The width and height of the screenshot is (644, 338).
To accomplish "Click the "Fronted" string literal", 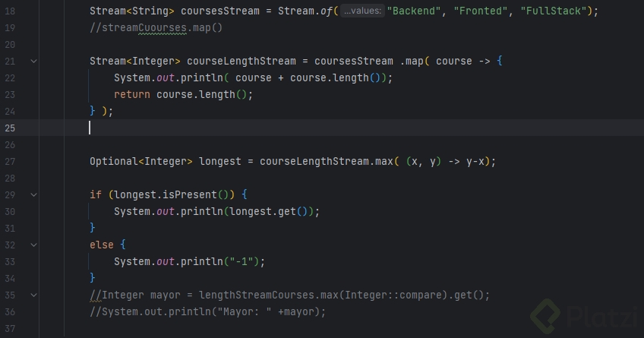I will click(x=481, y=11).
